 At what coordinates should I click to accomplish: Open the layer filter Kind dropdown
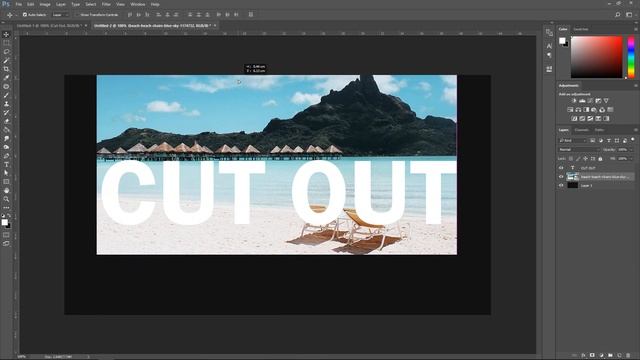click(572, 140)
